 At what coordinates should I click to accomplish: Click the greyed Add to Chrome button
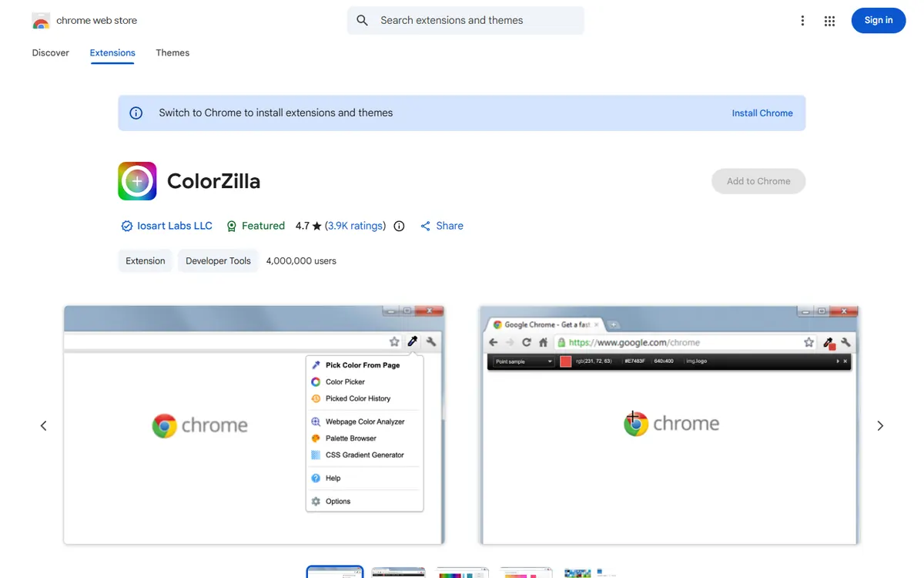758,181
